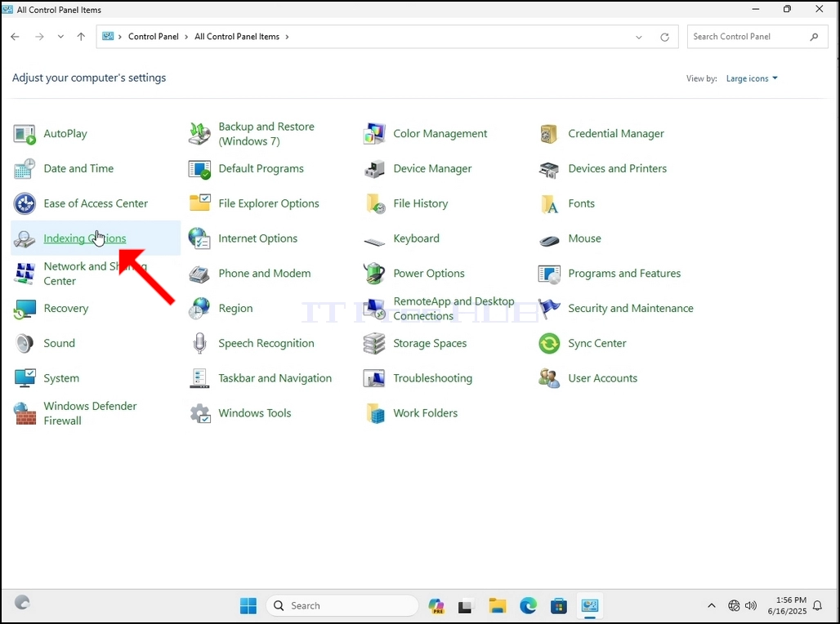Image resolution: width=840 pixels, height=624 pixels.
Task: Open Backup and Restore (Windows 7) icon
Action: 199,134
